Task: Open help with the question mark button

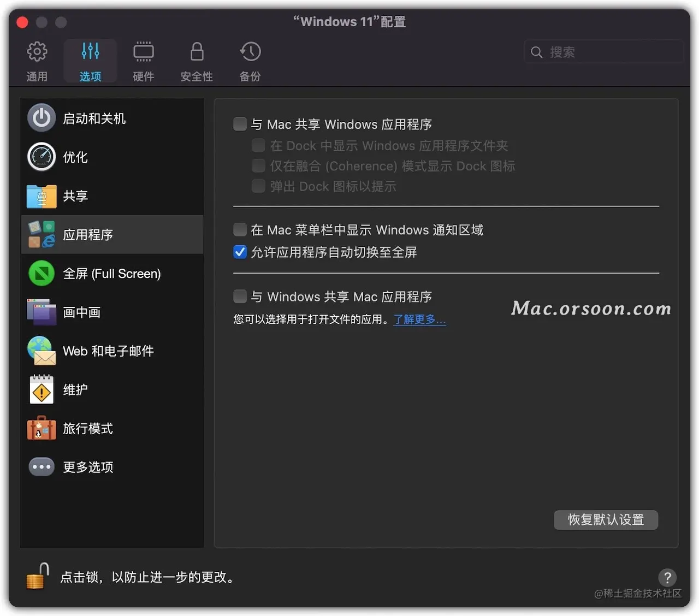Action: [x=667, y=577]
